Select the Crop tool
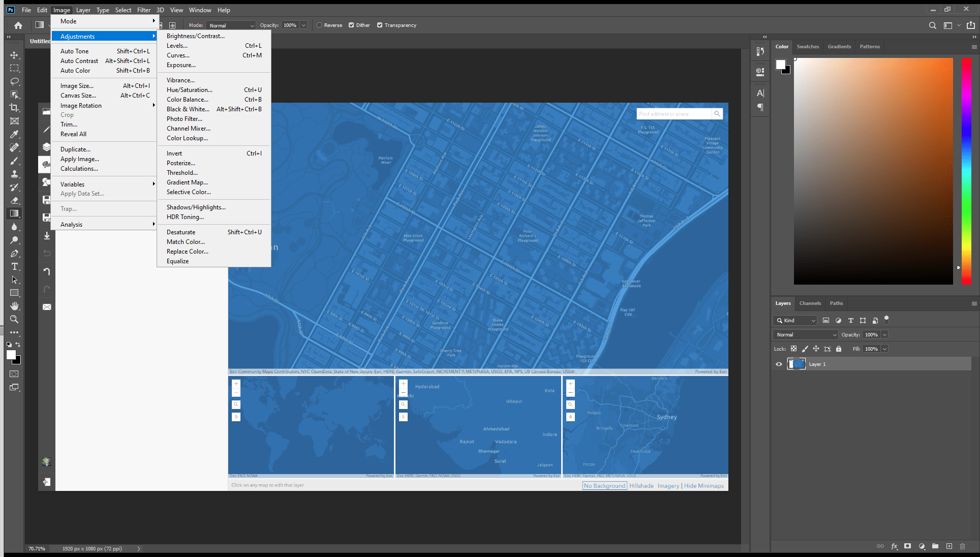 click(14, 108)
